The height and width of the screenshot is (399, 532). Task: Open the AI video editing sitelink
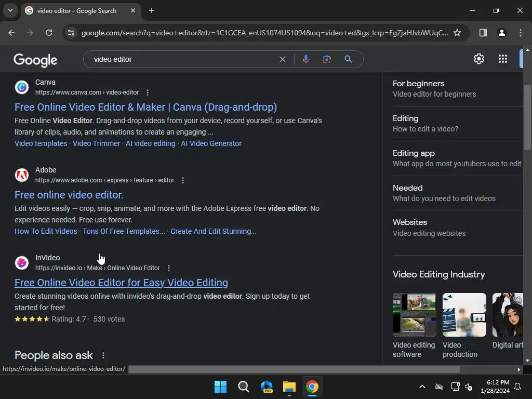click(151, 143)
